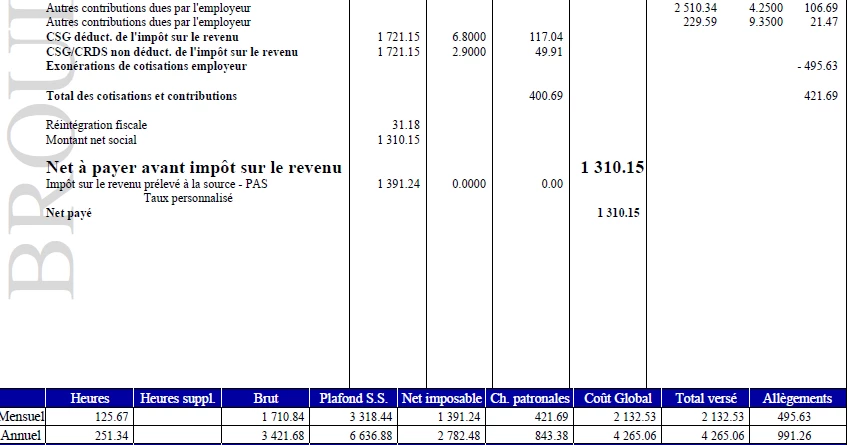This screenshot has height=445, width=848.
Task: Click the 'Heures' column header
Action: tap(90, 398)
